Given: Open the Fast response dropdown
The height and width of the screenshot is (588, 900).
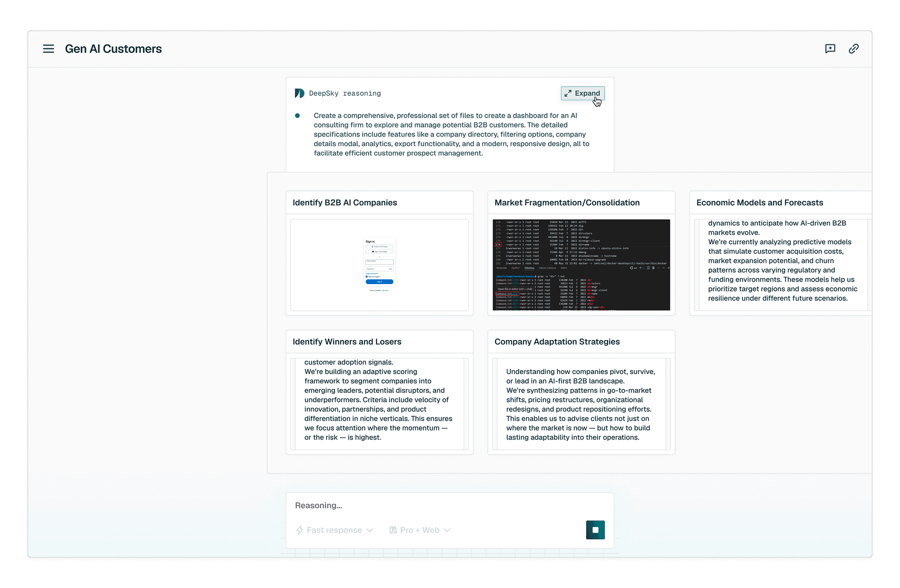Looking at the screenshot, I should pos(335,530).
